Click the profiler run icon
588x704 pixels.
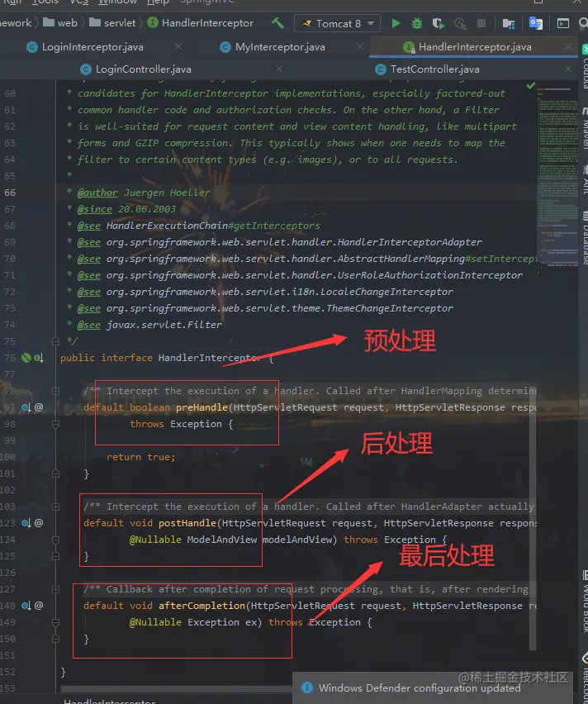tap(460, 23)
